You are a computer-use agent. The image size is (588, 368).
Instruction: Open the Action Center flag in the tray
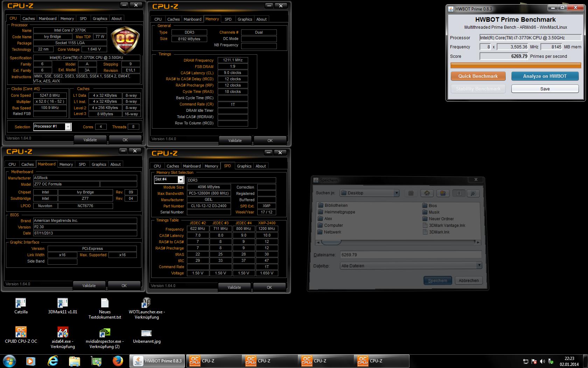[x=534, y=361]
